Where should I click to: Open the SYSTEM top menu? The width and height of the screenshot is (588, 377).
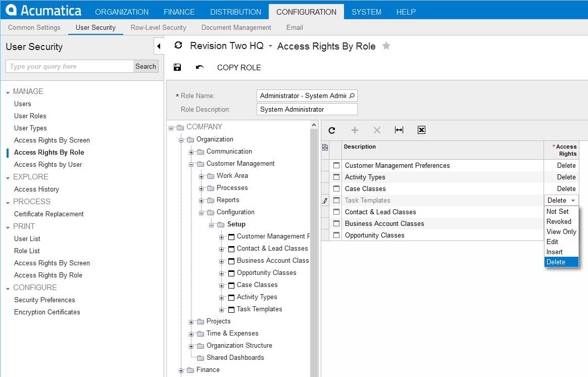click(x=366, y=12)
